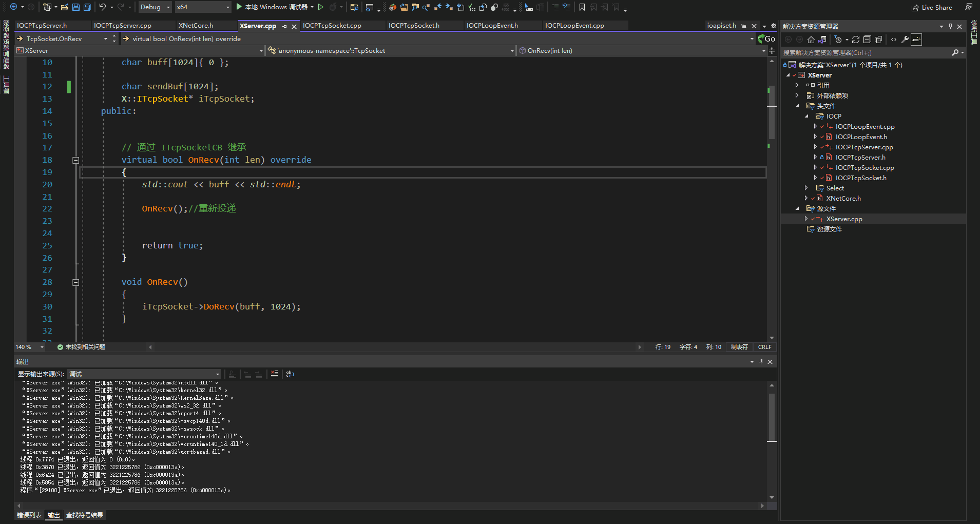Screen dimensions: 980x524
Task: Click the Home icon in Solution Explorer
Action: point(811,40)
